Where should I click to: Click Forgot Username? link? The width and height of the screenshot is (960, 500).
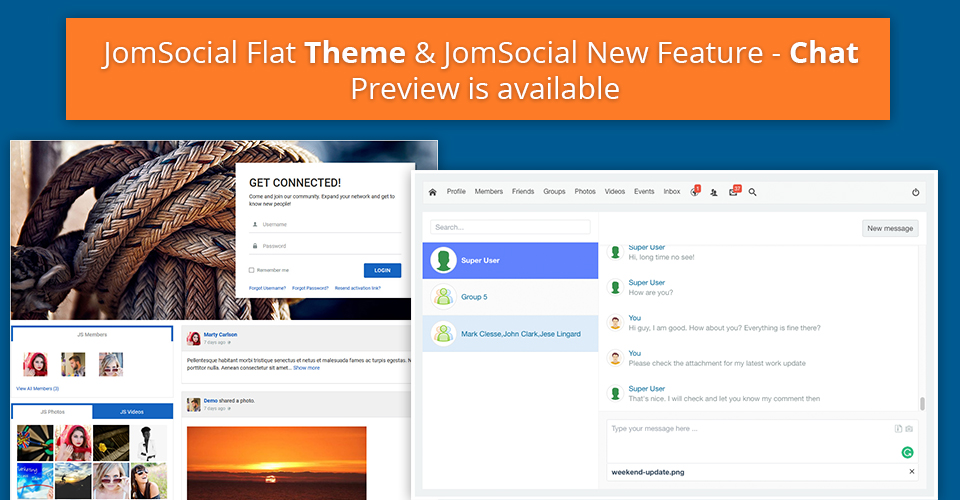267,288
